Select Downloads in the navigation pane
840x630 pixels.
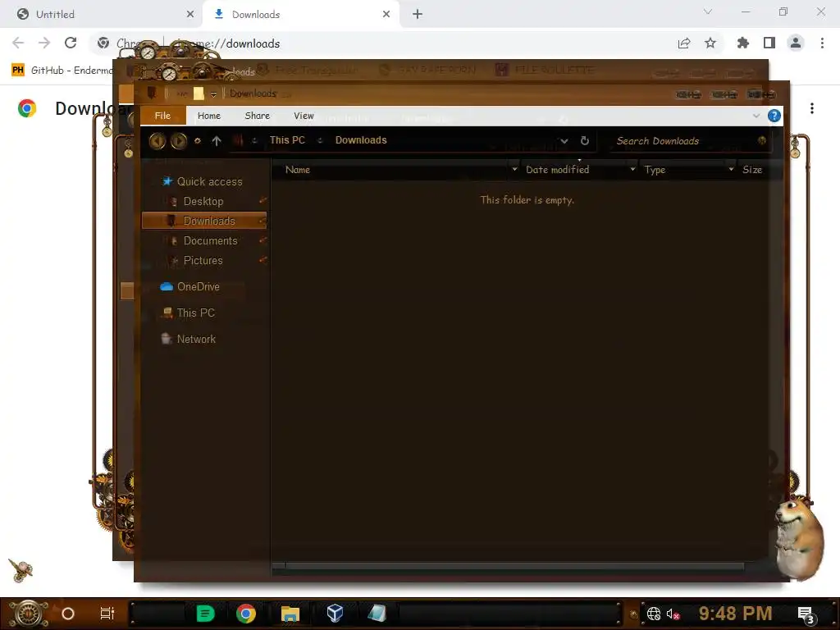[x=204, y=221]
